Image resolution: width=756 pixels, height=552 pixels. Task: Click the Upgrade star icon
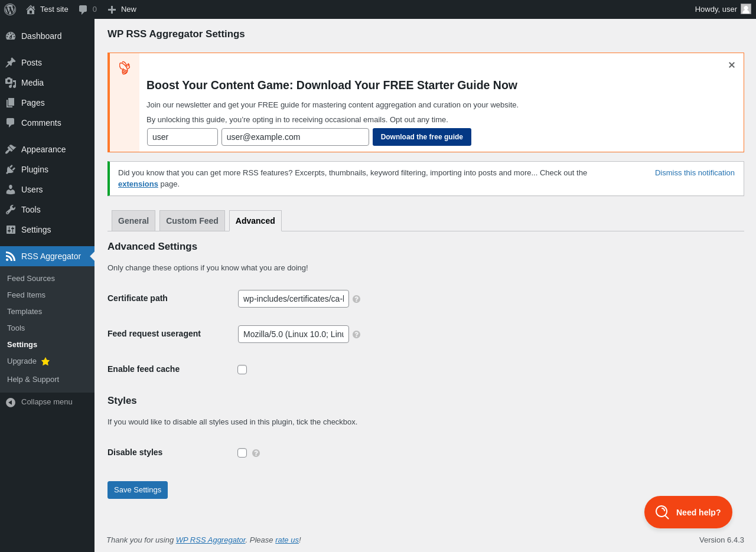45,361
